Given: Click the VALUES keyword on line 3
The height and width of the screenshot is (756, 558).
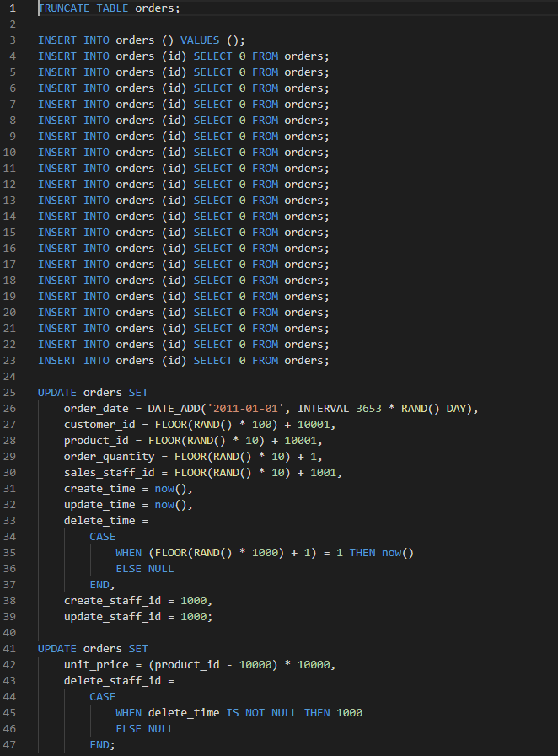Looking at the screenshot, I should 200,40.
